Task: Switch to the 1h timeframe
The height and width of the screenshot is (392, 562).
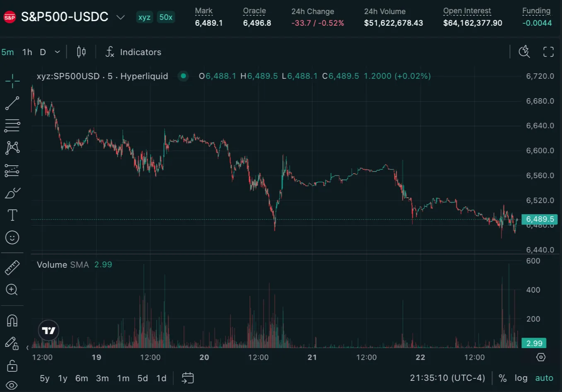Action: point(27,52)
